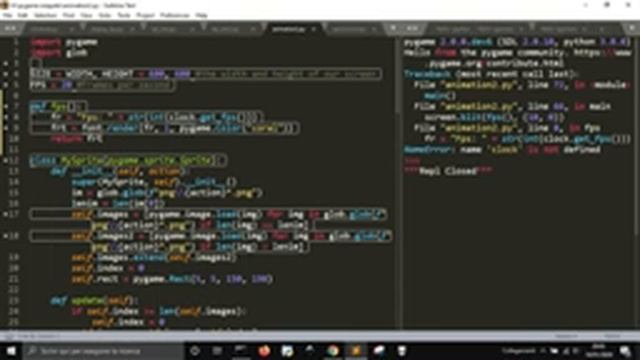Open the Preferences menu
Image resolution: width=640 pixels, height=360 pixels.
pos(175,15)
